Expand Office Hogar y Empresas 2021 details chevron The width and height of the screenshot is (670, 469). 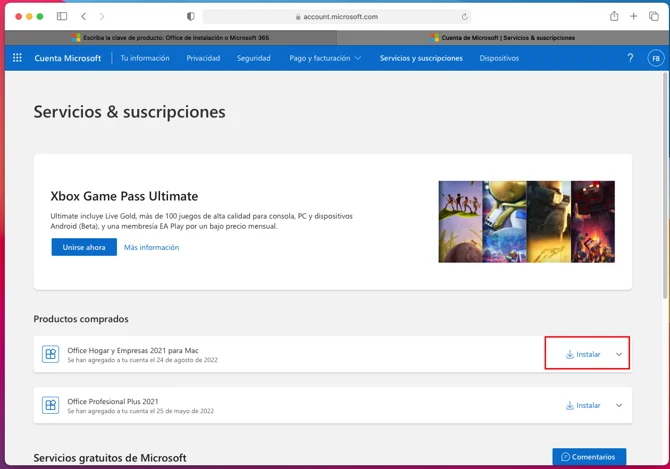619,354
